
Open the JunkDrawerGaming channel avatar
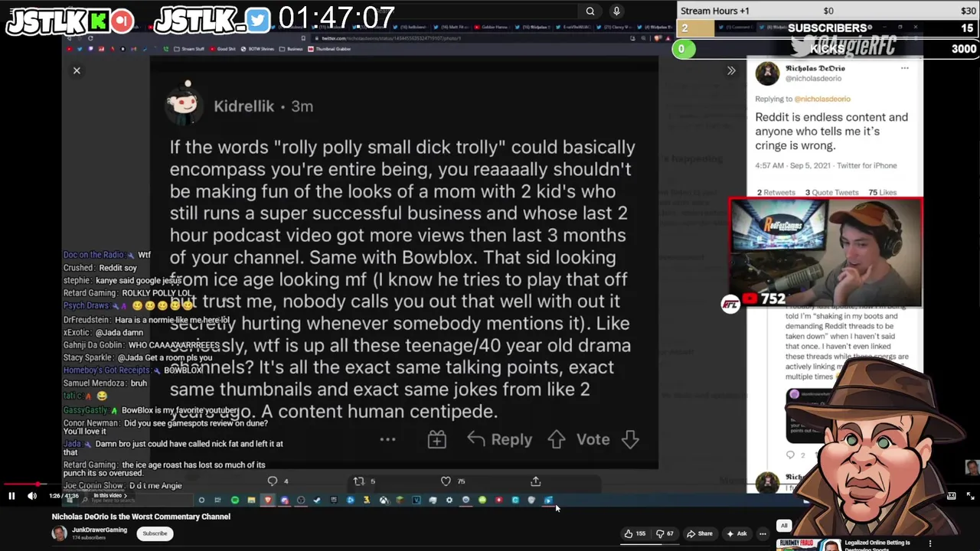click(59, 533)
